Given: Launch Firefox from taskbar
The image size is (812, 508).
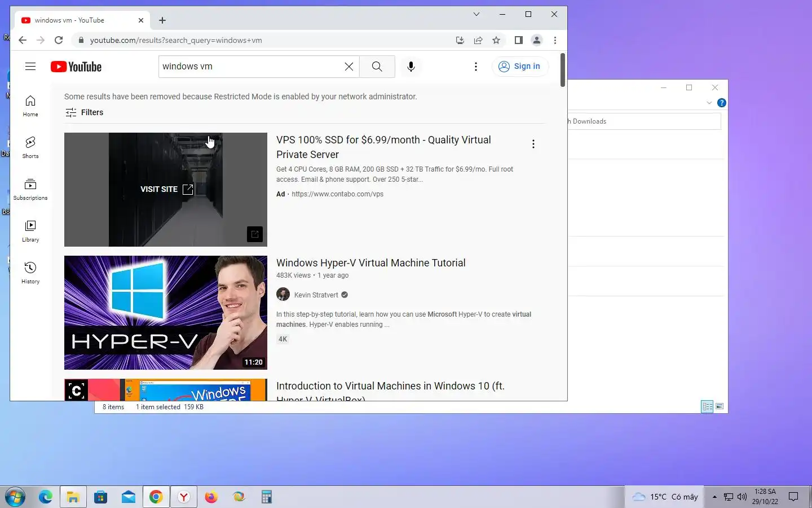Looking at the screenshot, I should (x=211, y=497).
